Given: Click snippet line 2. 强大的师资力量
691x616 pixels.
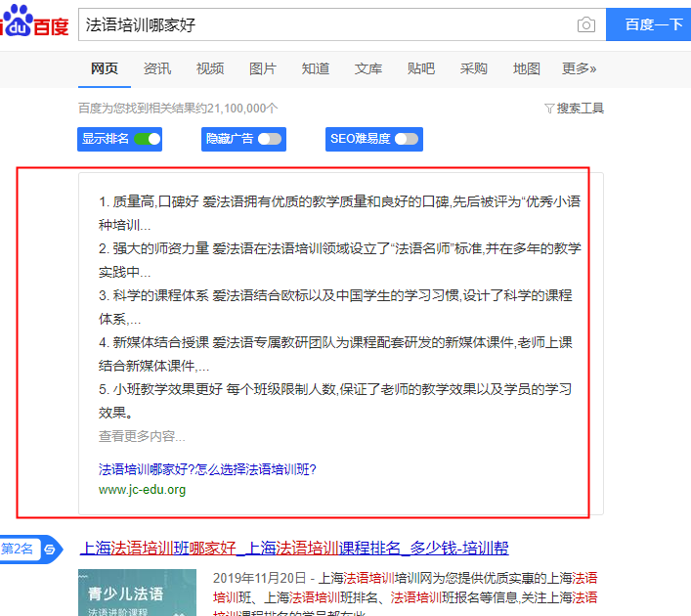Looking at the screenshot, I should [340, 260].
